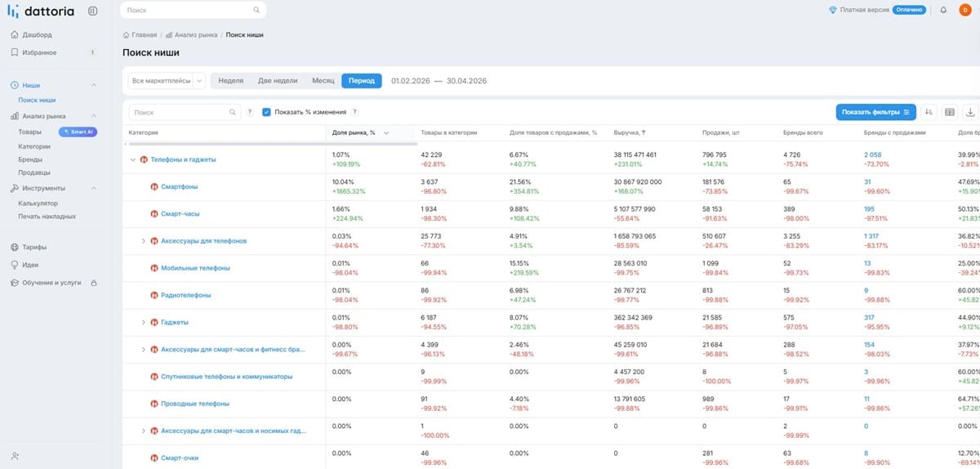The image size is (980, 469).
Task: Click the Smart AI badge
Action: (78, 132)
